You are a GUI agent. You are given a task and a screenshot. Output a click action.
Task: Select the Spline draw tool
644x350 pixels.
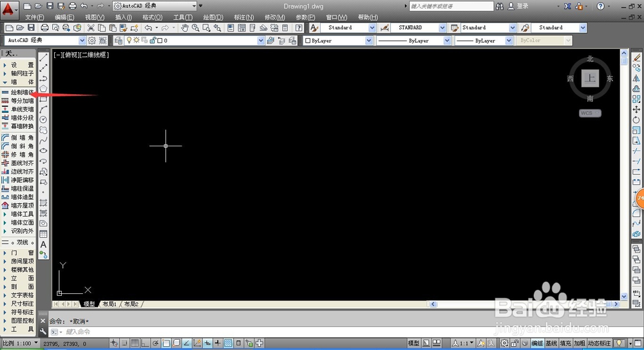pyautogui.click(x=43, y=141)
